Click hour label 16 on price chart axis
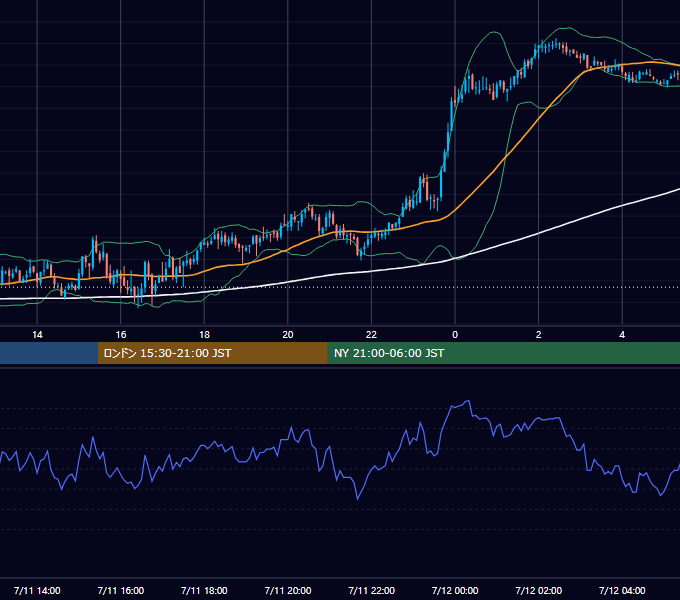 click(x=121, y=334)
